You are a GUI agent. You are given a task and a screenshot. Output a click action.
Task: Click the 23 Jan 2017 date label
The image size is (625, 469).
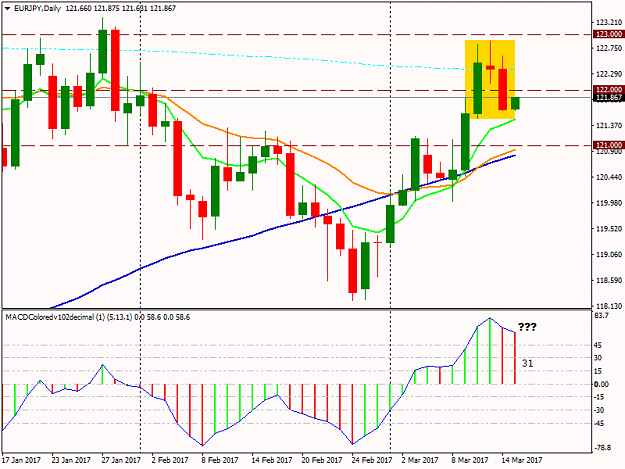(x=71, y=460)
